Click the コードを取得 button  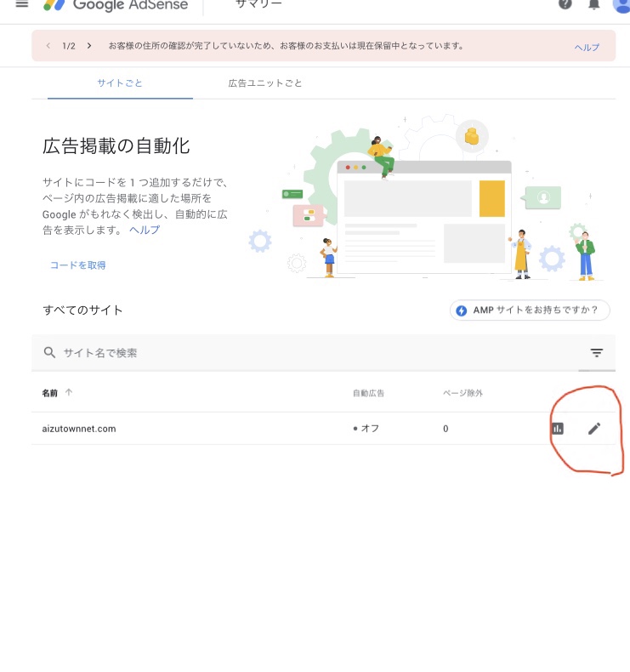tap(78, 265)
